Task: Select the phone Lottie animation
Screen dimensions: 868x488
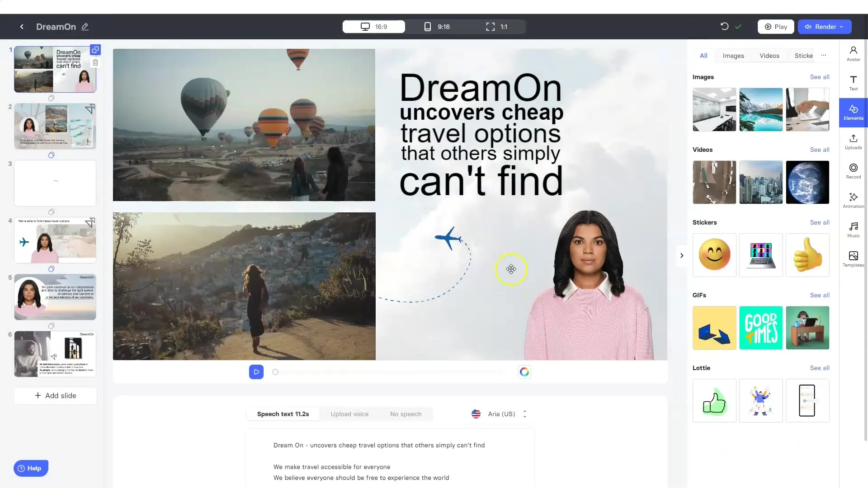Action: (x=807, y=400)
